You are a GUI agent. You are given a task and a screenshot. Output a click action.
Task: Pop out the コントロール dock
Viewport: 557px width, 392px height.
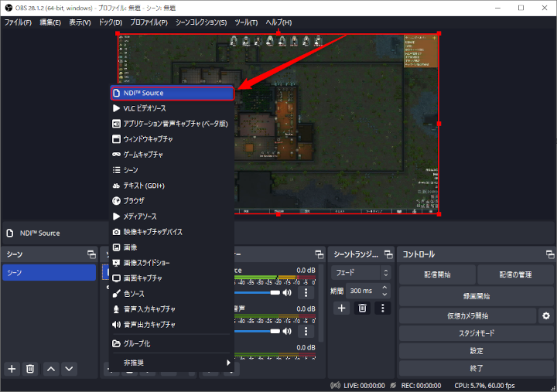[550, 254]
